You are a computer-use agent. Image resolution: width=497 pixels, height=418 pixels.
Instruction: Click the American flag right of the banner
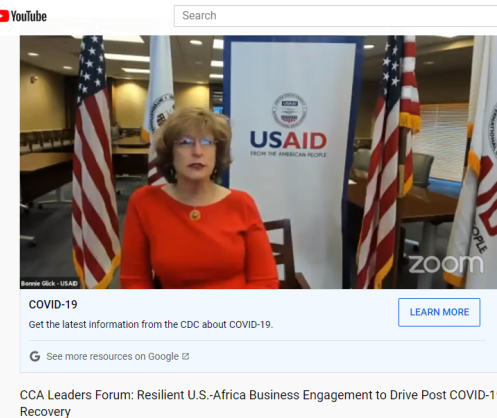pyautogui.click(x=388, y=162)
